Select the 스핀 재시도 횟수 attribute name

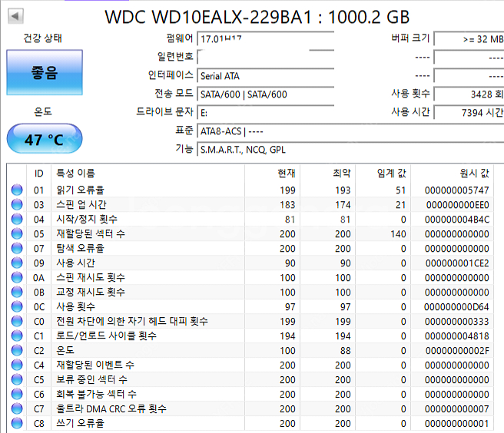pyautogui.click(x=91, y=277)
